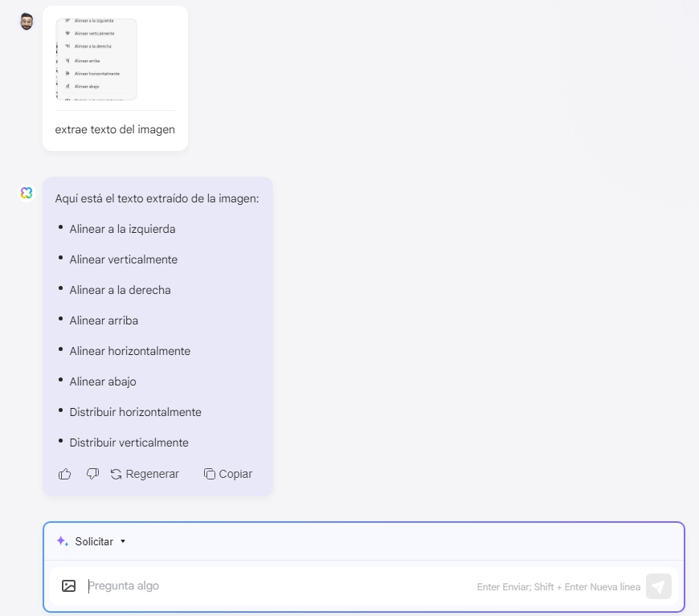Screen dimensions: 699x616
Task: Click the 'extrae texto del imagen' message
Action: click(x=115, y=130)
